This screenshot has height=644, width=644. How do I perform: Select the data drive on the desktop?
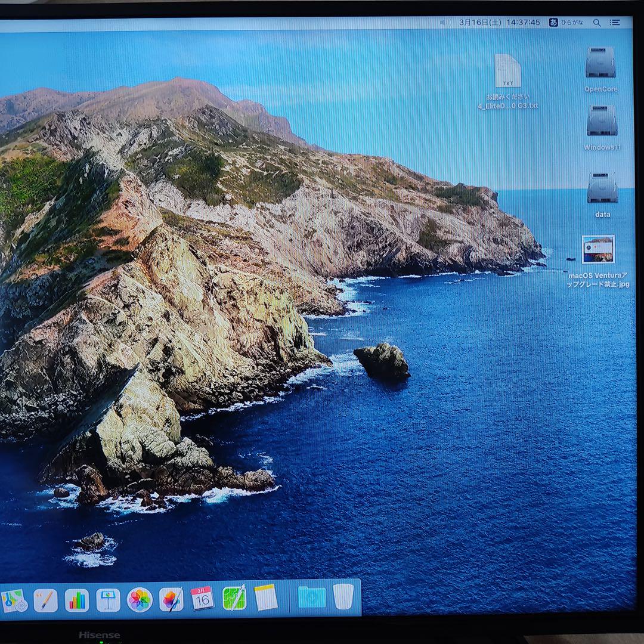602,188
